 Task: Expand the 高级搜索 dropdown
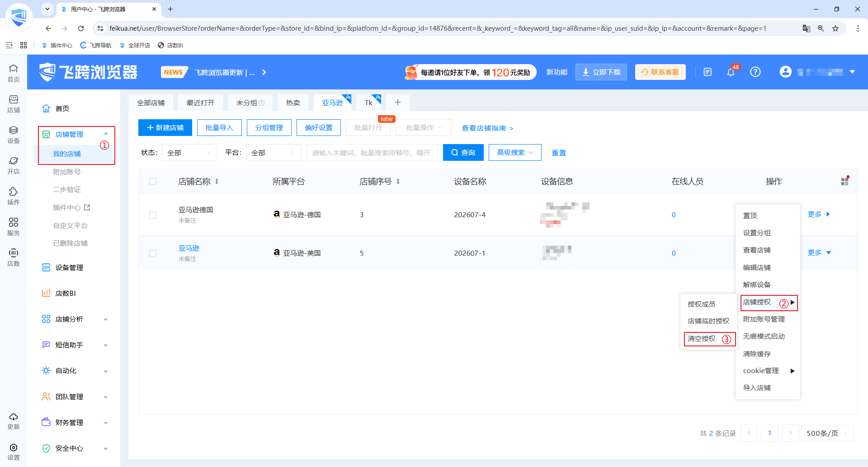click(x=515, y=153)
